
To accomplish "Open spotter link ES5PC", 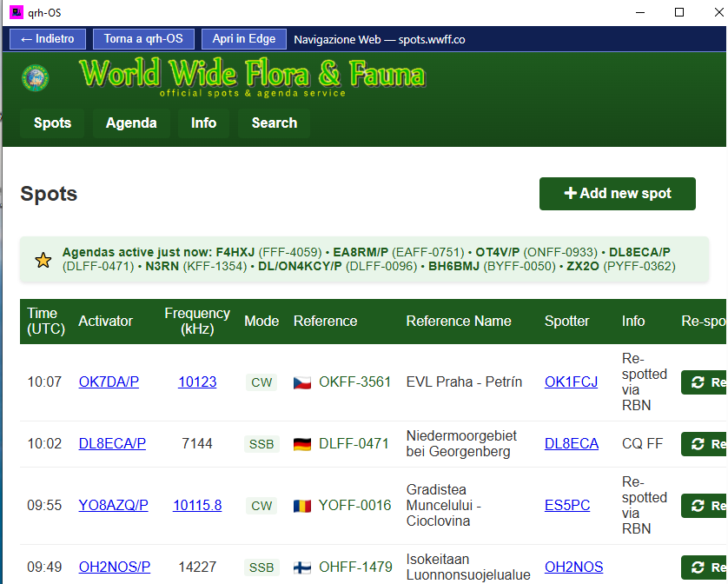I will click(567, 505).
